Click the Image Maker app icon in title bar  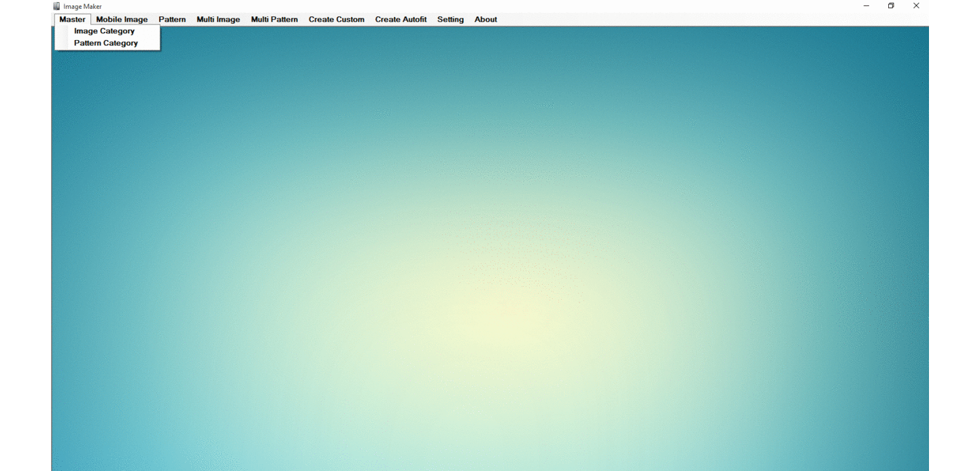pyautogui.click(x=57, y=6)
